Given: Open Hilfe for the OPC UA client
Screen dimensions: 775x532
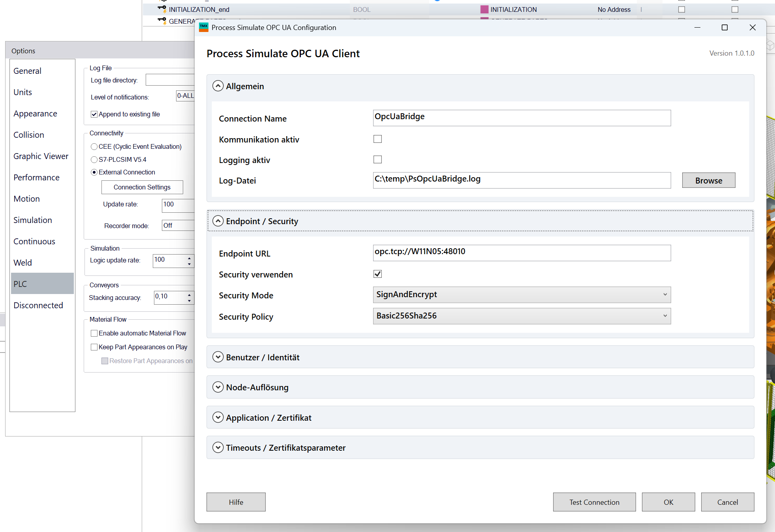Looking at the screenshot, I should tap(236, 502).
